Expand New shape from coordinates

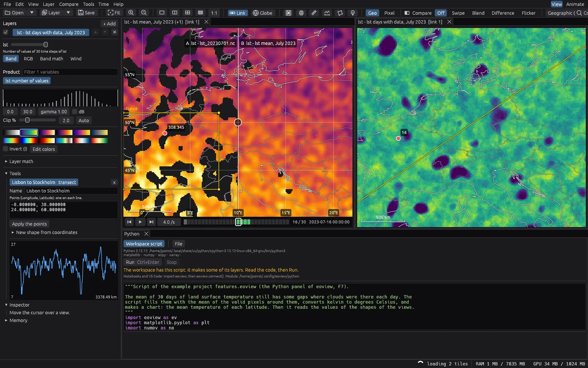point(44,233)
